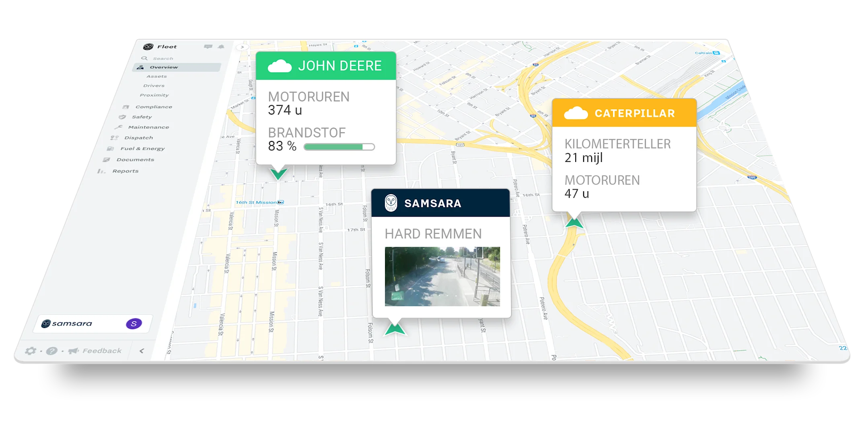Open the samsara organization switcher

93,323
